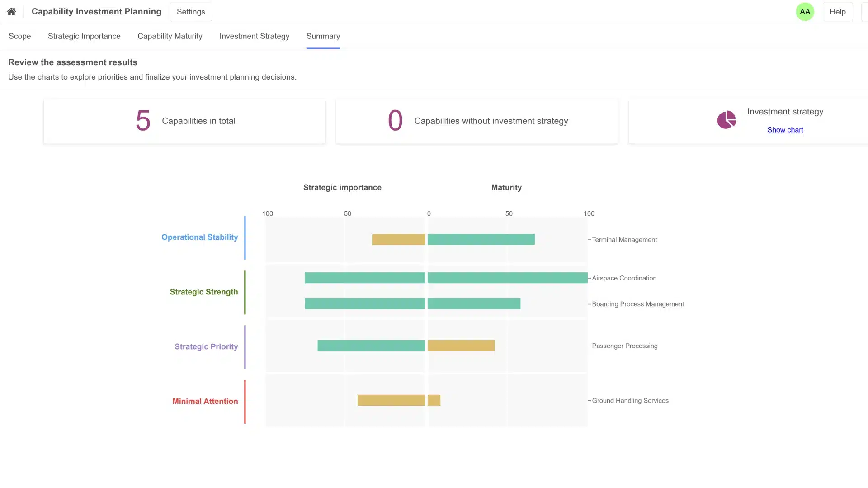The image size is (868, 488).
Task: Click Boarding Process Management's strategic importance bar
Action: tap(364, 304)
